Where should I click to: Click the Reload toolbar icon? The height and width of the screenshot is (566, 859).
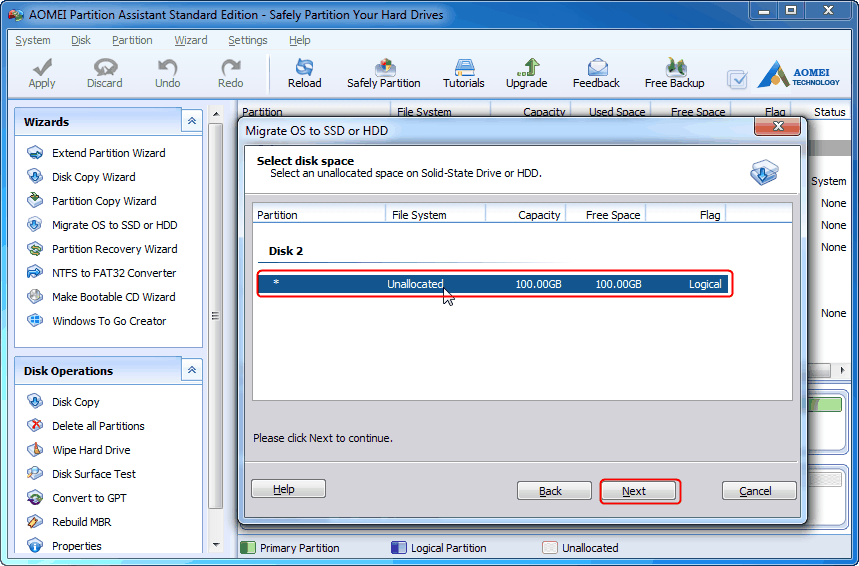coord(305,67)
